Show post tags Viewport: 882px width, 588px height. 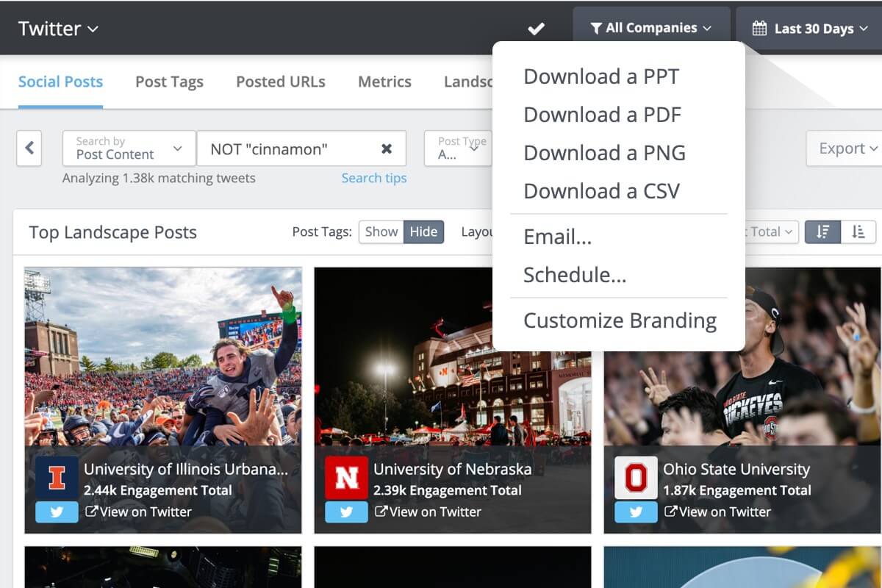tap(381, 232)
